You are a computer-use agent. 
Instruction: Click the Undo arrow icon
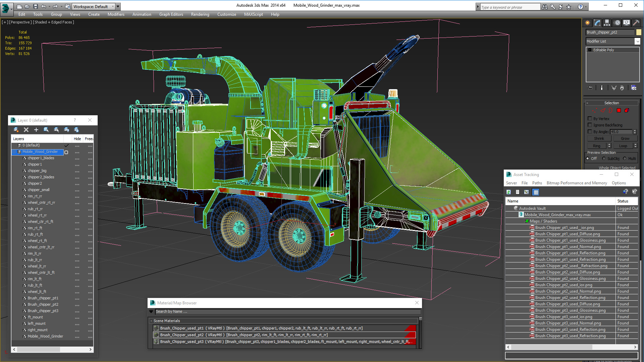44,6
